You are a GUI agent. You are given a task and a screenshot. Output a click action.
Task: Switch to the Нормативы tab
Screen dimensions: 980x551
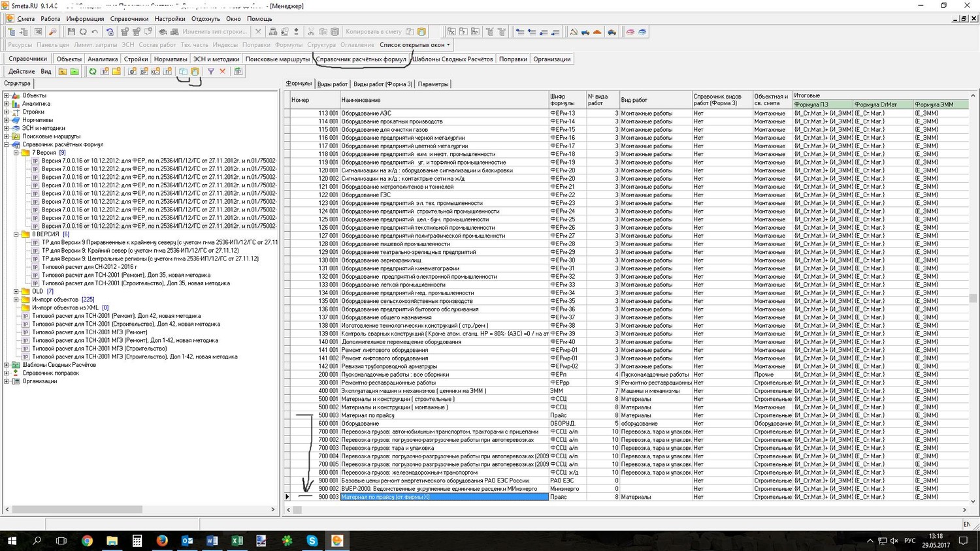(x=171, y=59)
